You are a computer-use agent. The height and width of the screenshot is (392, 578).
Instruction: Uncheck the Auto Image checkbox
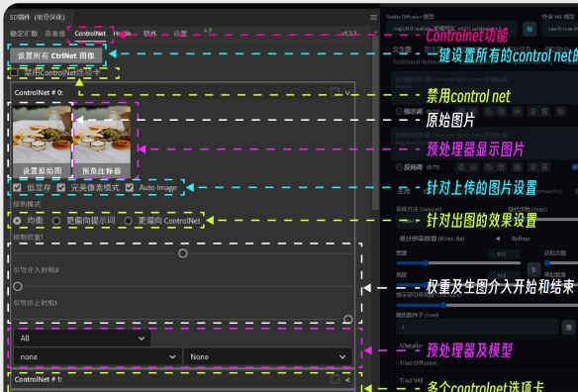130,188
